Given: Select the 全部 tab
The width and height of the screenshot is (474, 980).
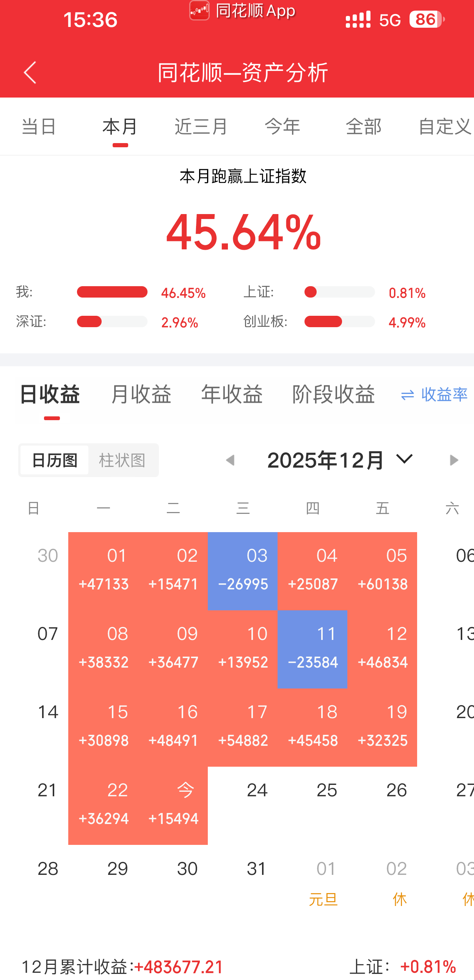Looking at the screenshot, I should click(363, 127).
